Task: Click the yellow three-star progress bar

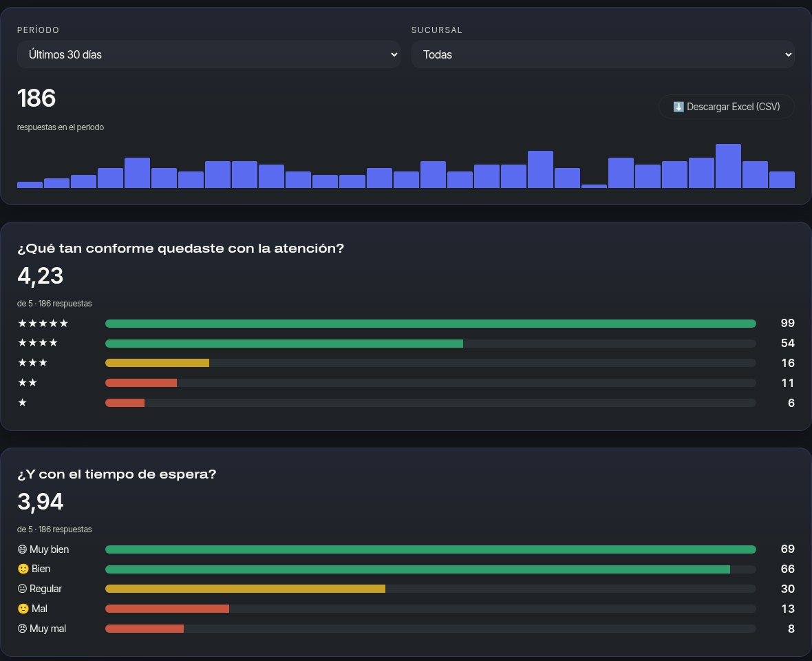Action: (x=157, y=363)
